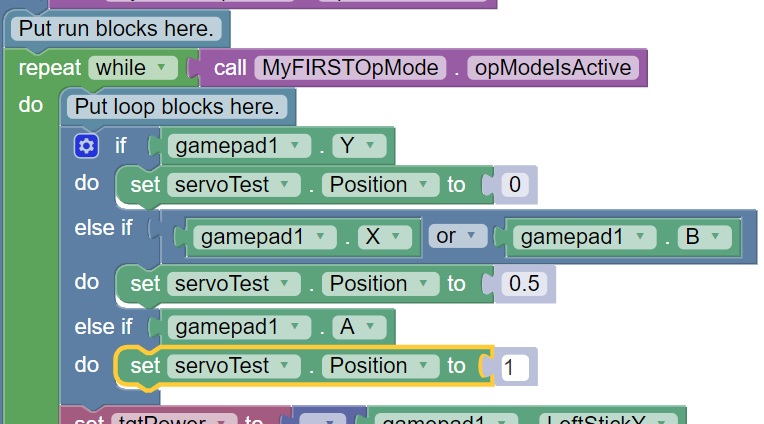Open the B button dropdown

704,237
